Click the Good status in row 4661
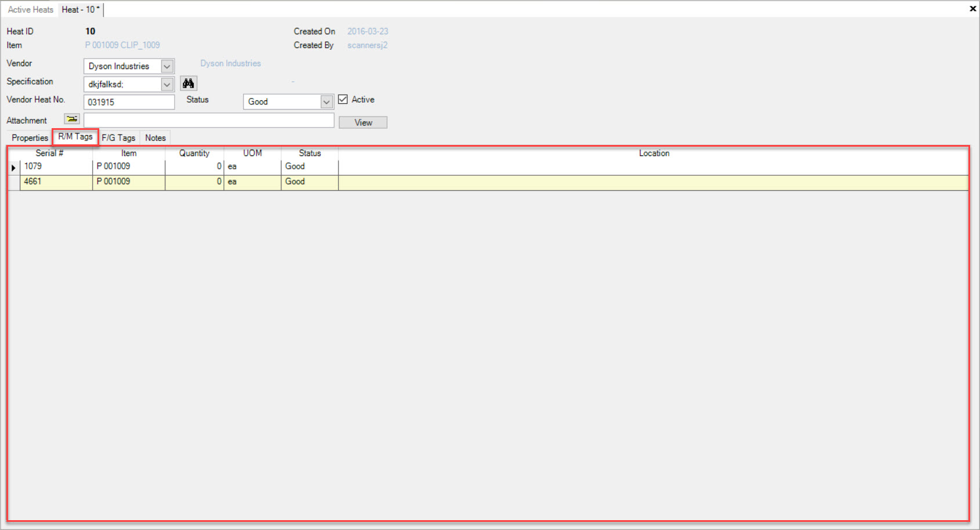 (x=310, y=182)
